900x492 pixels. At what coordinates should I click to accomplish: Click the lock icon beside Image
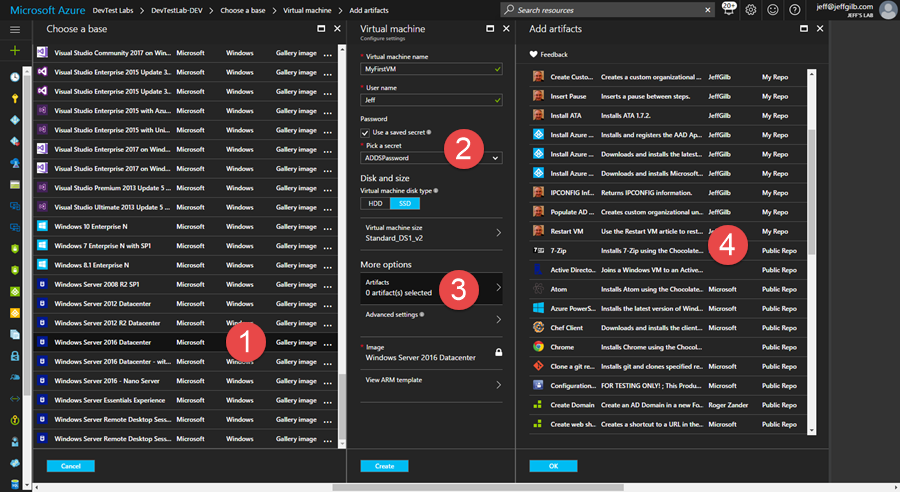(498, 352)
